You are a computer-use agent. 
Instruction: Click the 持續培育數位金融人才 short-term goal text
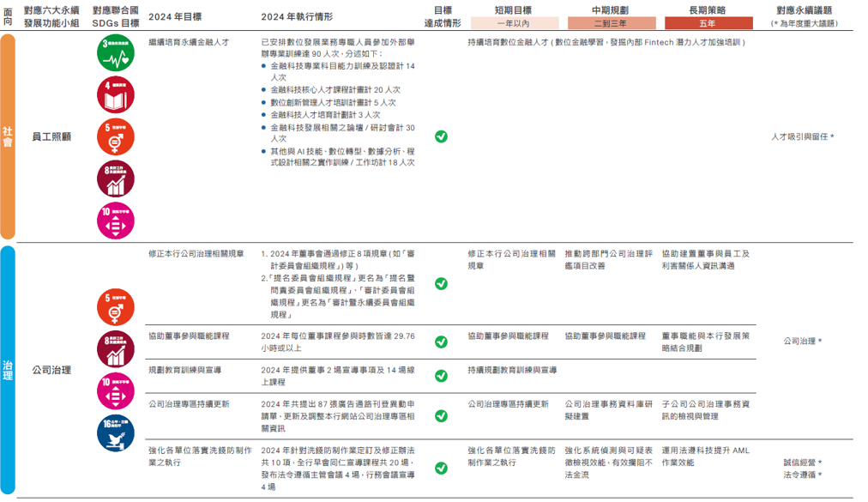click(x=606, y=42)
